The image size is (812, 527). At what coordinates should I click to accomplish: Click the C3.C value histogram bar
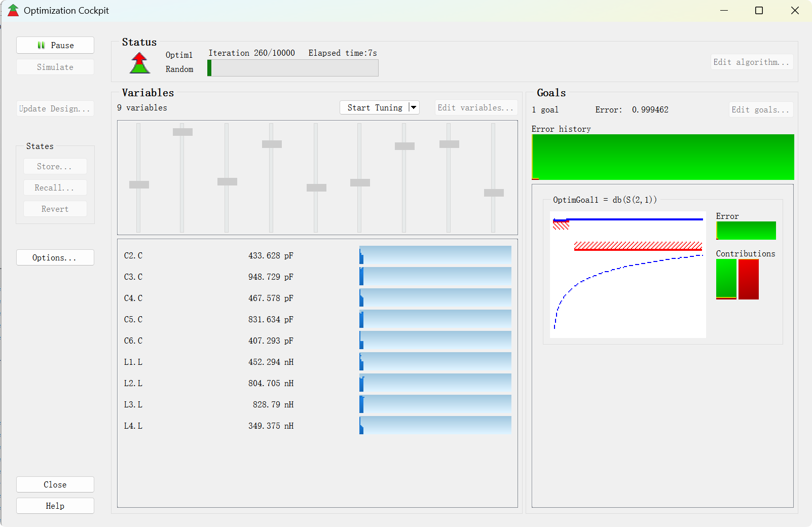pos(435,277)
